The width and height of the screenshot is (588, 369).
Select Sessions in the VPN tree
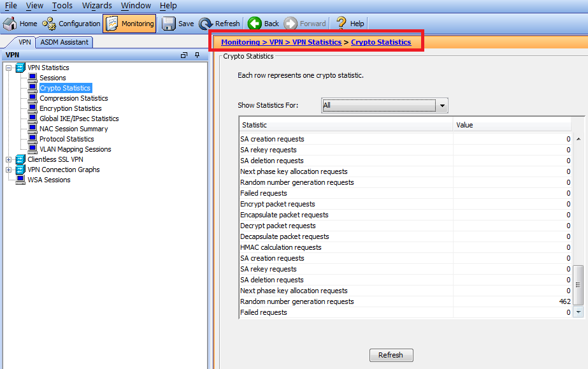pyautogui.click(x=52, y=78)
